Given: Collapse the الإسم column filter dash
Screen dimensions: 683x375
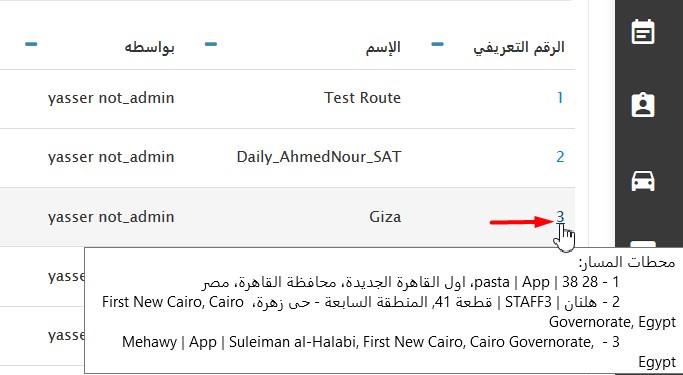Looking at the screenshot, I should pos(211,44).
